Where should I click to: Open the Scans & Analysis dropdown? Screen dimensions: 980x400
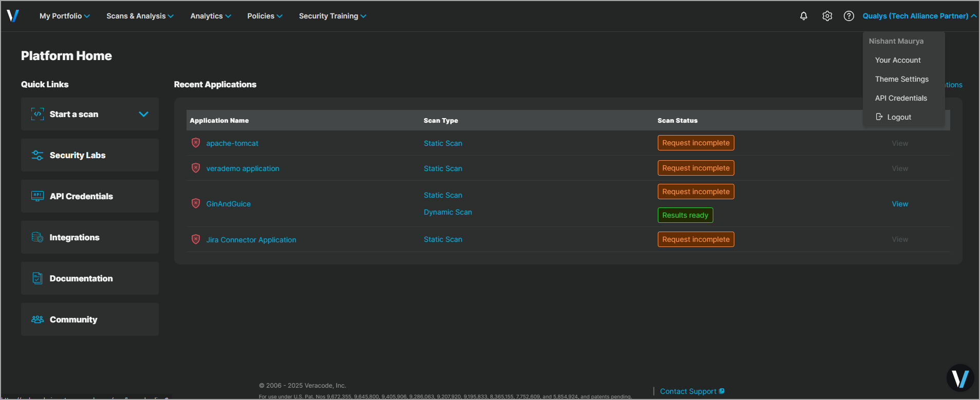(x=140, y=16)
